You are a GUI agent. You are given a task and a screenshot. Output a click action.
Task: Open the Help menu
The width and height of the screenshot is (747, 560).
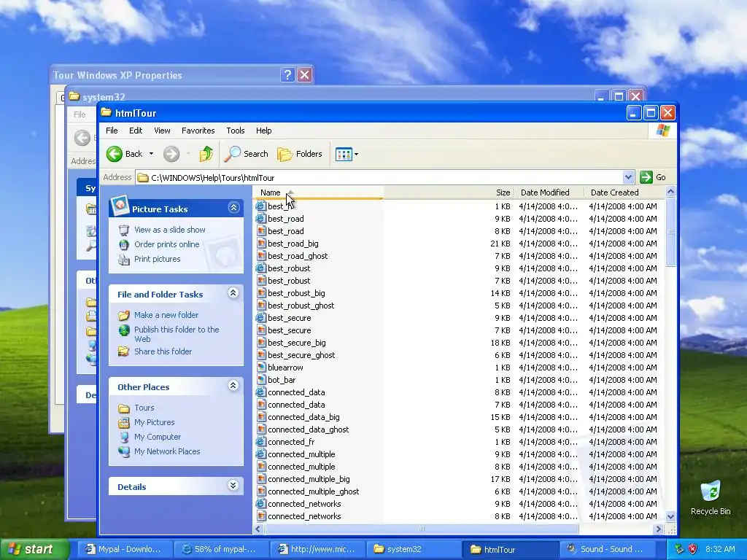click(x=263, y=131)
